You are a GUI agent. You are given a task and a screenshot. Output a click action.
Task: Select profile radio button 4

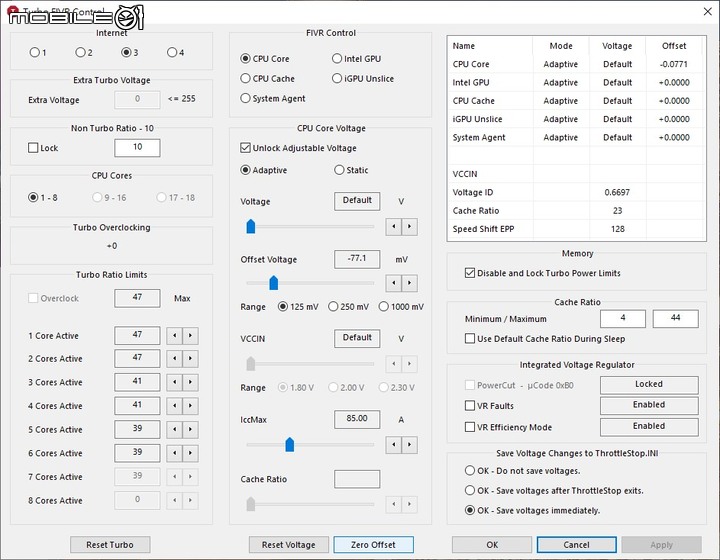(172, 52)
